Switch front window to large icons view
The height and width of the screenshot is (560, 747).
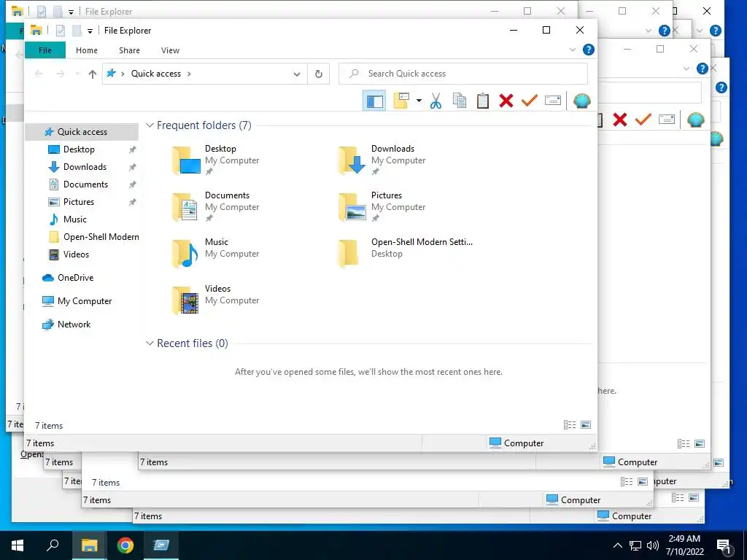586,425
